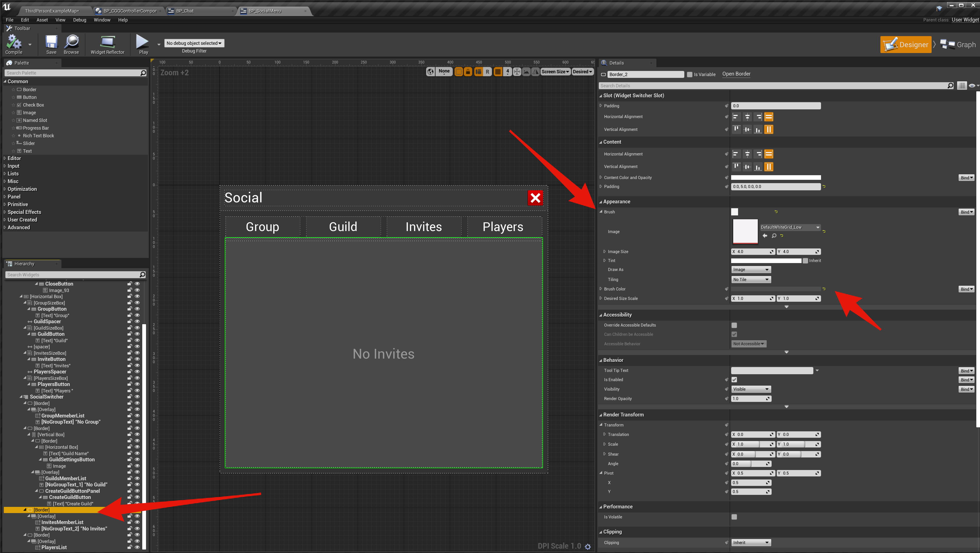Toggle the Is Volatile checkbox
The height and width of the screenshot is (553, 980).
pos(734,517)
